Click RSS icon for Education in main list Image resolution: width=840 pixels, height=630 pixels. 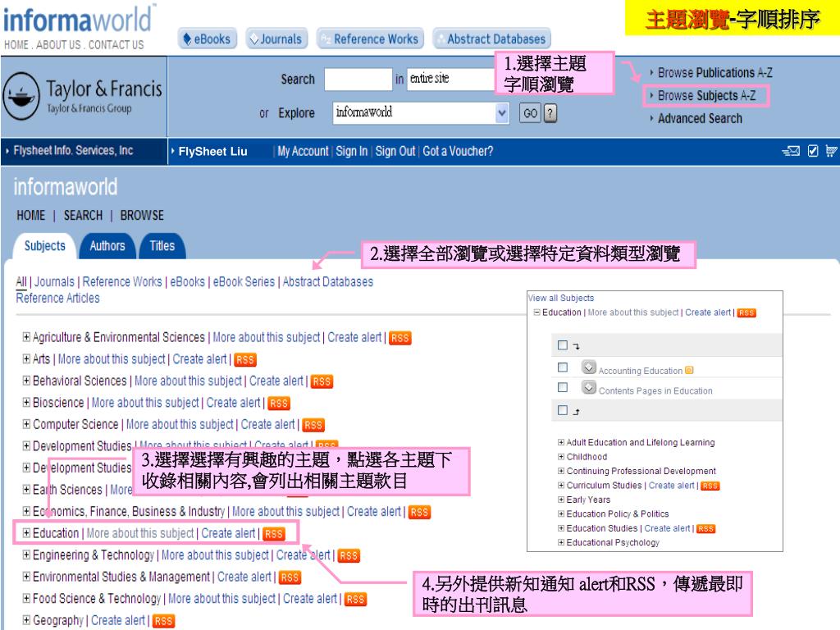click(x=274, y=534)
